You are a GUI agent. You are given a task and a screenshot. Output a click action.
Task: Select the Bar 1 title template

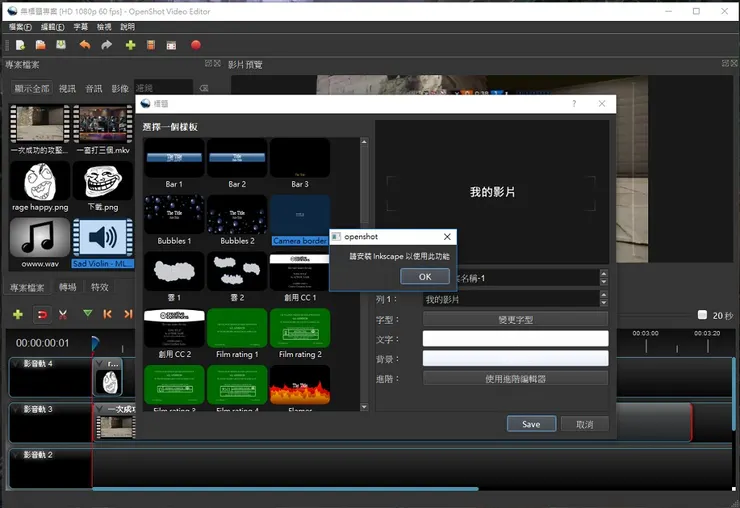[174, 163]
